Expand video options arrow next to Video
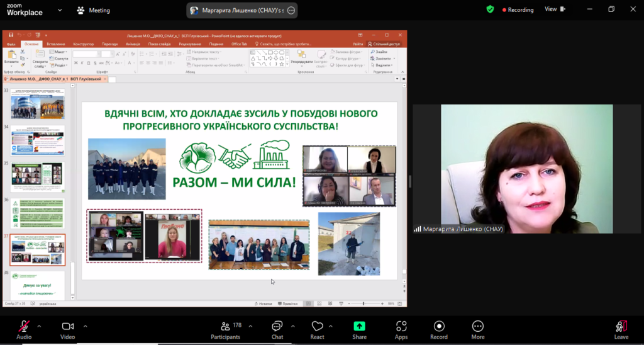 pyautogui.click(x=86, y=326)
